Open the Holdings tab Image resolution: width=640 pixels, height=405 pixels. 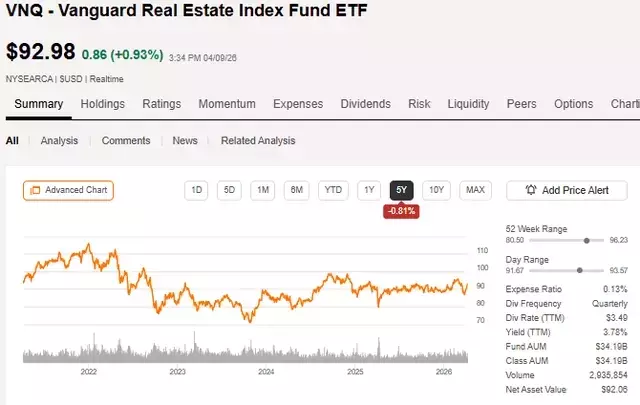102,104
